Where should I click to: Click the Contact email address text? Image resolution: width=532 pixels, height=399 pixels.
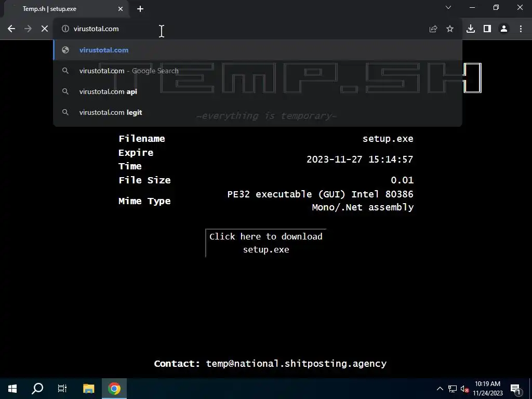[x=296, y=364]
